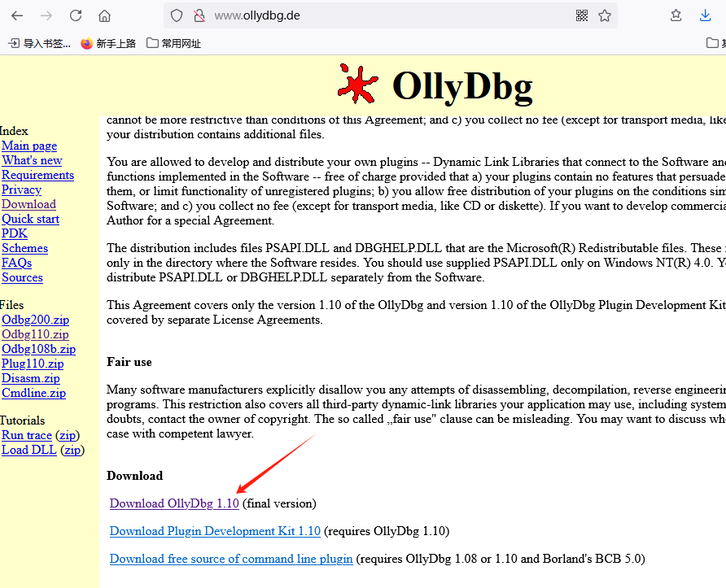Screen dimensions: 726x588
Task: Download the Load DLL zip
Action: click(x=72, y=450)
